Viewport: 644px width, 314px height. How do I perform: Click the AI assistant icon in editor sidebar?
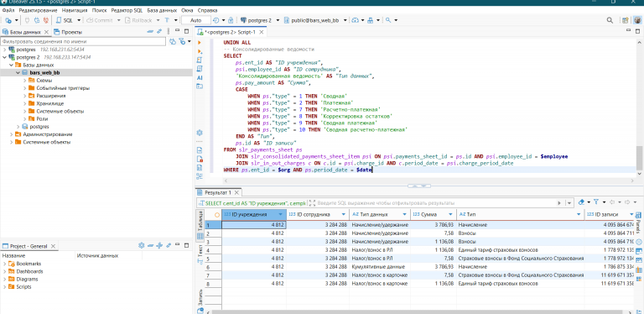click(x=200, y=77)
